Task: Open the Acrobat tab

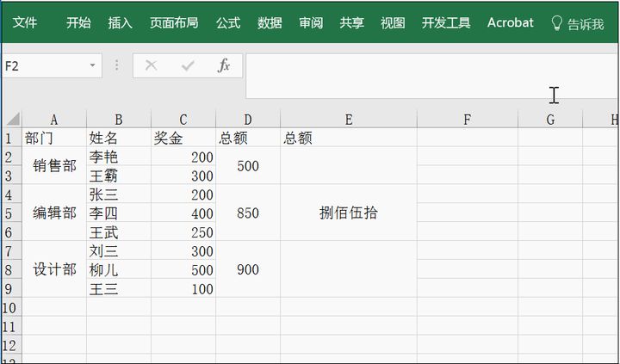Action: click(510, 23)
